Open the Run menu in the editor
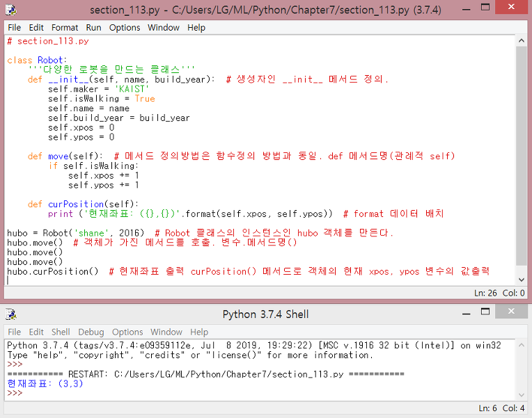The image size is (532, 418). pos(93,27)
